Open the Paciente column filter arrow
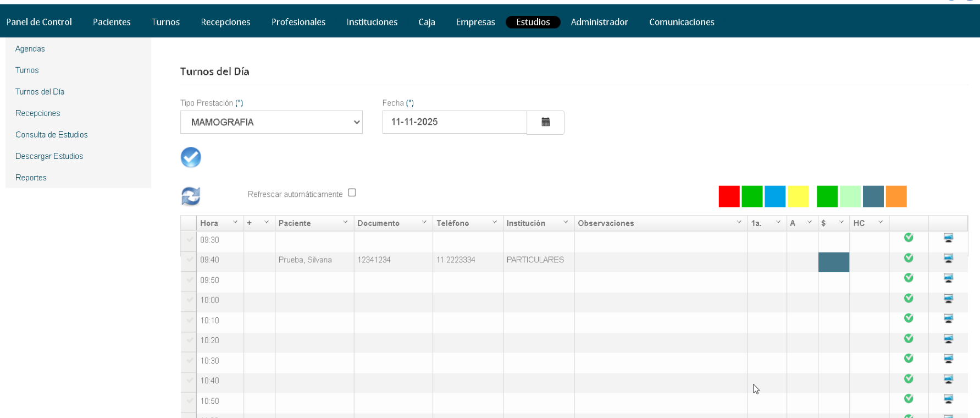The image size is (980, 418). click(345, 222)
